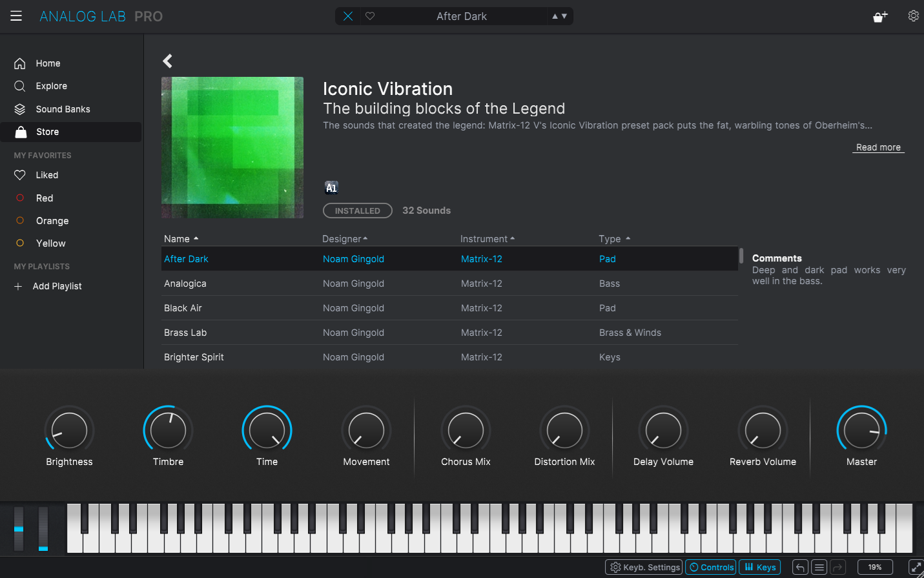Screen dimensions: 924x578
Task: Click the Iconic Vibration cover artwork
Action: click(x=232, y=147)
